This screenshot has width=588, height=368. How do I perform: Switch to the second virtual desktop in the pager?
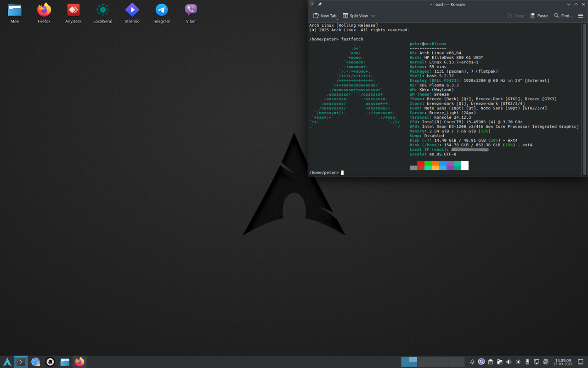(425, 362)
